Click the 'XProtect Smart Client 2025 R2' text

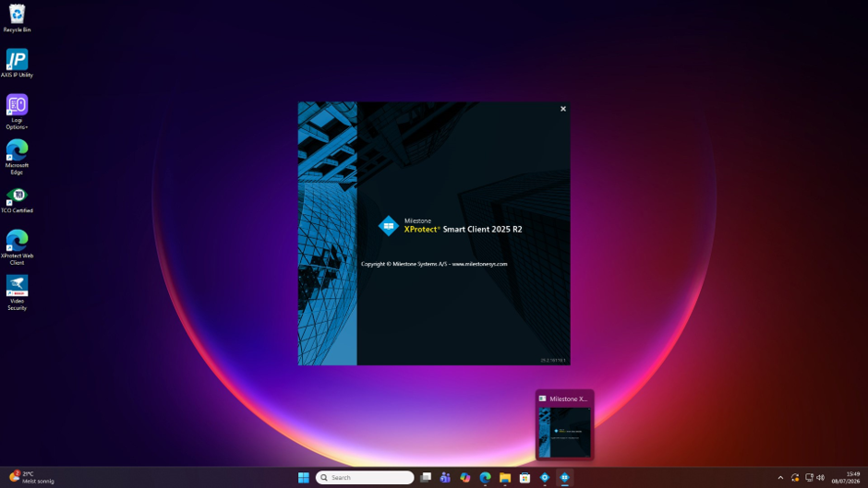[463, 229]
